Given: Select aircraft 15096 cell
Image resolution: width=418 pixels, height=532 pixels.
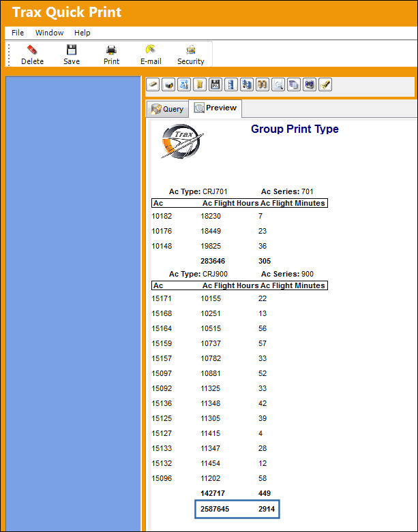Looking at the screenshot, I should pyautogui.click(x=162, y=478).
